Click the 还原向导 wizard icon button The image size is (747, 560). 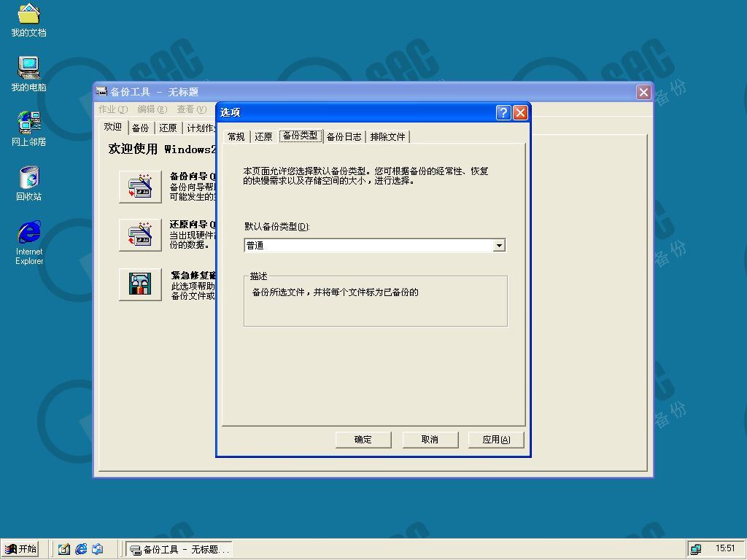[x=140, y=235]
